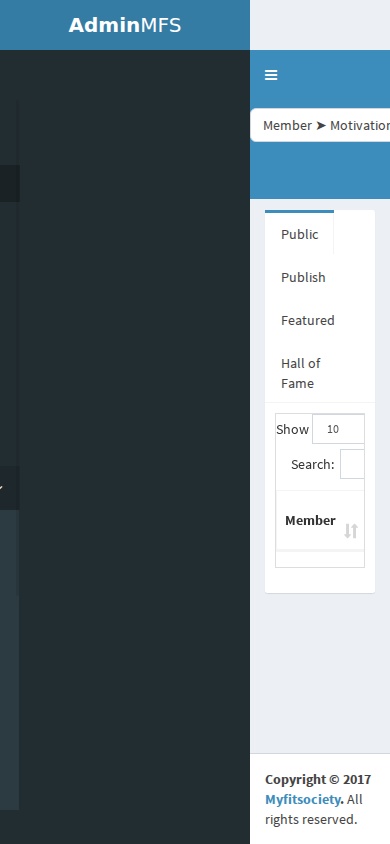Switch to the Public tab

[300, 234]
